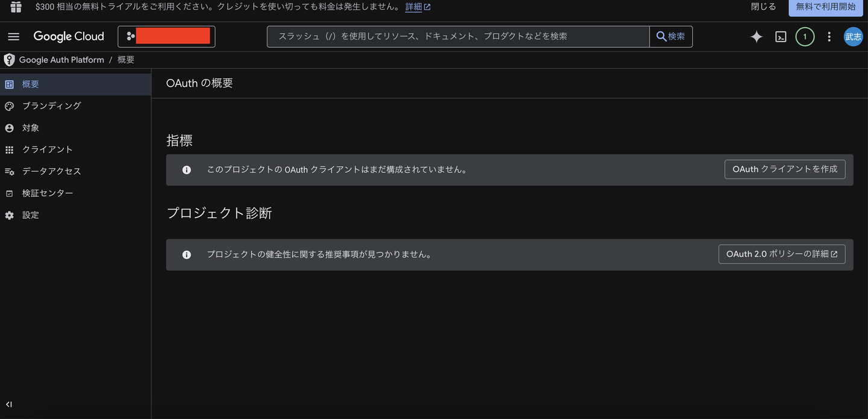Click the 概要 dashboard icon in sidebar
868x419 pixels.
click(9, 84)
